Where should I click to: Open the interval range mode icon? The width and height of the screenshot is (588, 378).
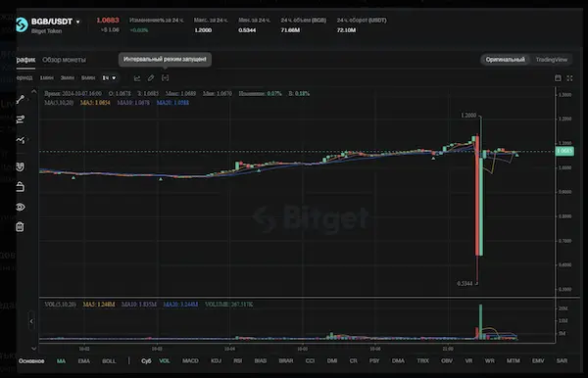point(165,78)
